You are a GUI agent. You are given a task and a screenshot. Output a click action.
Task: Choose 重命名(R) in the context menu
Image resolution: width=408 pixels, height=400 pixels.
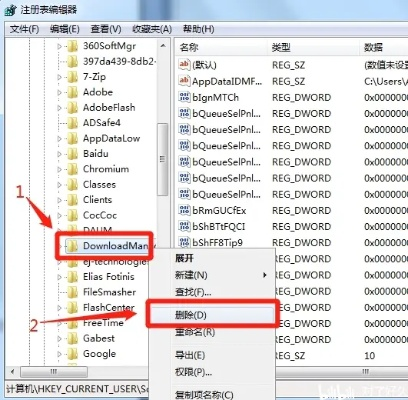(195, 332)
